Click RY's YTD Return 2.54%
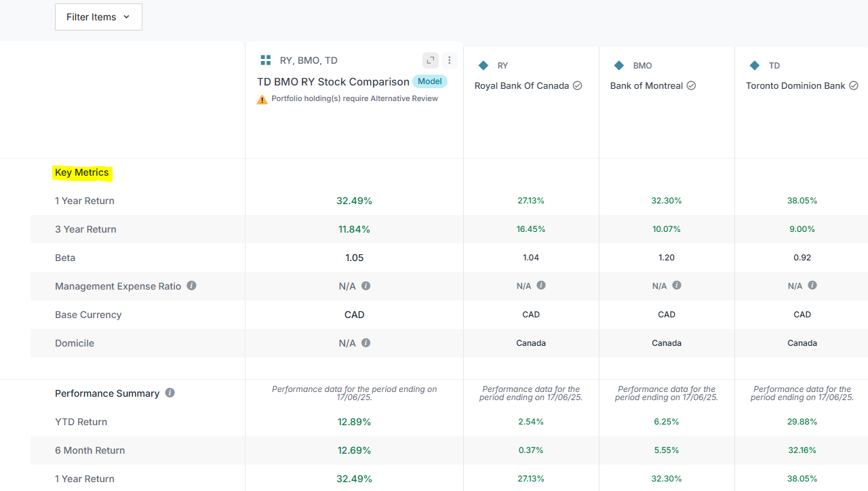Screen dimensions: 868x491 (x=531, y=422)
